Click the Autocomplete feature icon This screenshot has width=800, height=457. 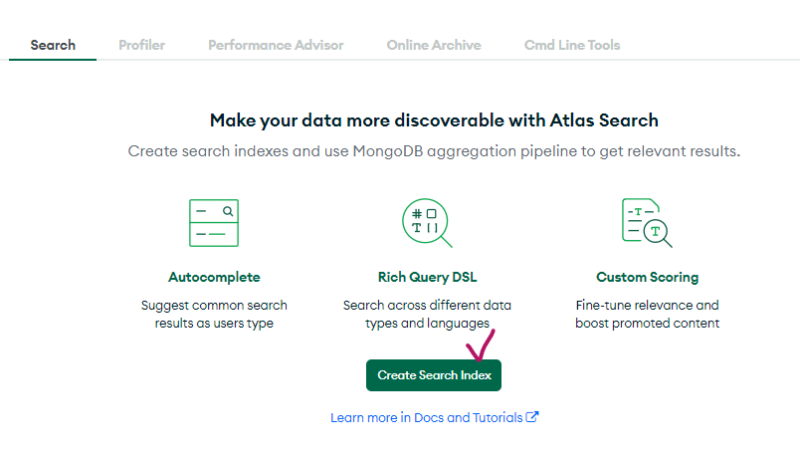tap(214, 222)
